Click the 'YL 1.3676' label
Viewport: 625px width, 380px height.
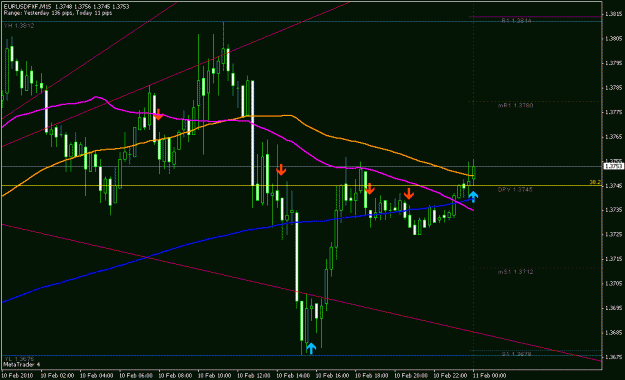[x=19, y=359]
